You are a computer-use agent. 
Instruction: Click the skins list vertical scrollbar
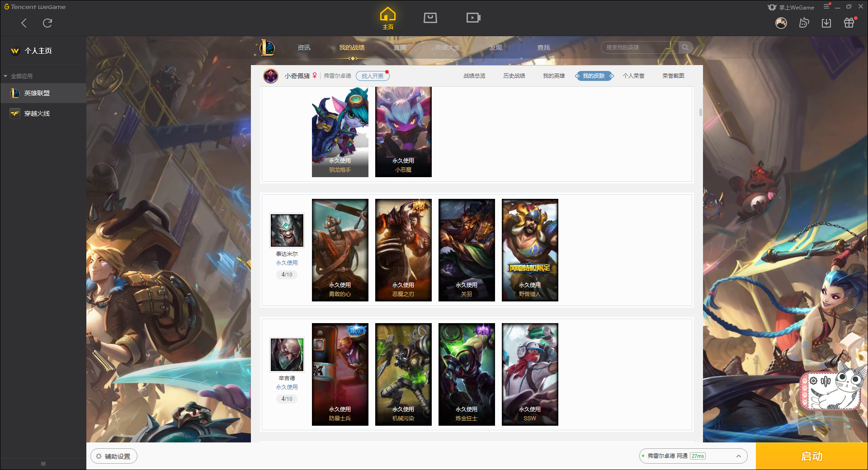(x=700, y=112)
